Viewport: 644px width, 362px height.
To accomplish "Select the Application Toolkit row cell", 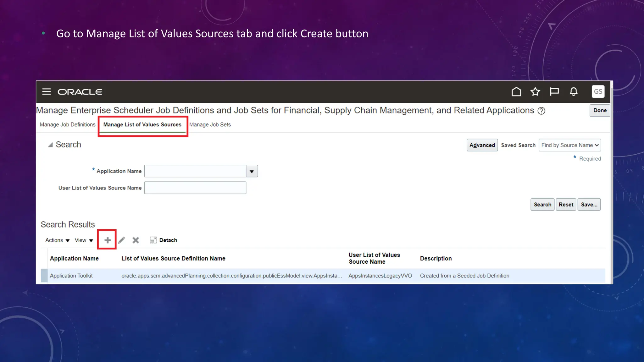I will pos(71,276).
